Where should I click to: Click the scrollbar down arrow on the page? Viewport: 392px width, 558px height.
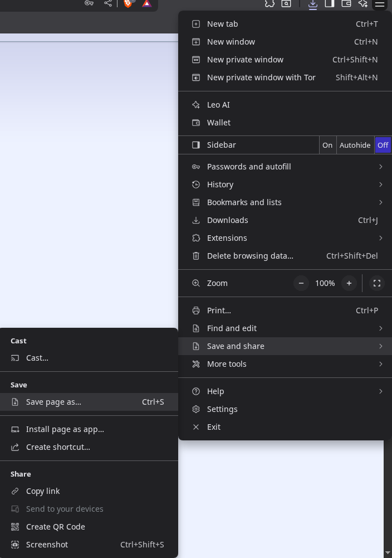tap(388, 553)
